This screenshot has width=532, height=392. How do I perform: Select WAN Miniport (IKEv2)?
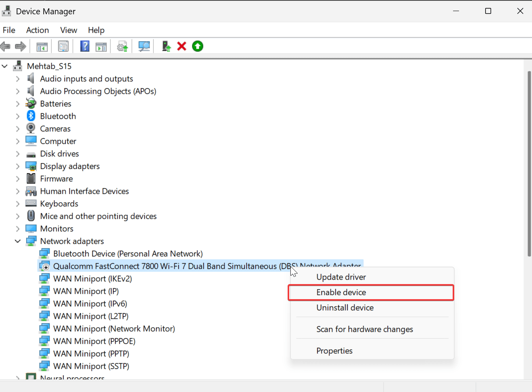92,279
